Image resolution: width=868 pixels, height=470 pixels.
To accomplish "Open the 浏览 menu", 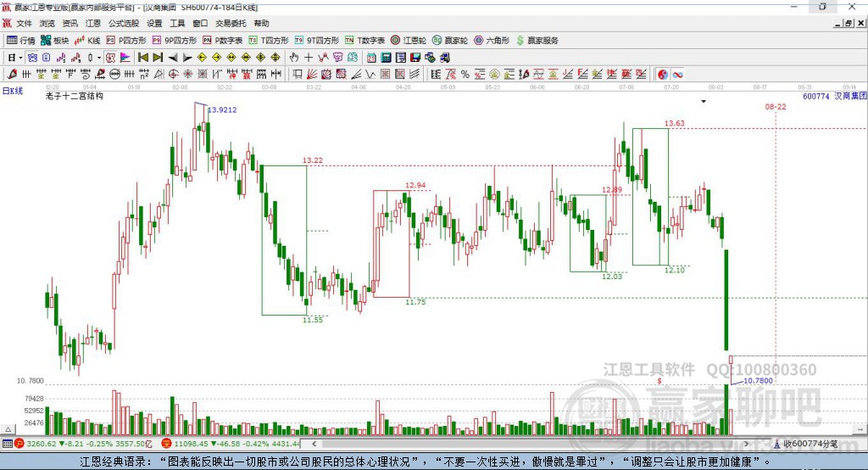I will coord(47,23).
